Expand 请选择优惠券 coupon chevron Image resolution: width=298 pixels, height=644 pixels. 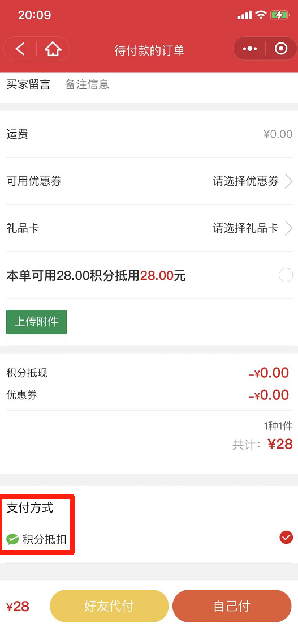coord(288,181)
